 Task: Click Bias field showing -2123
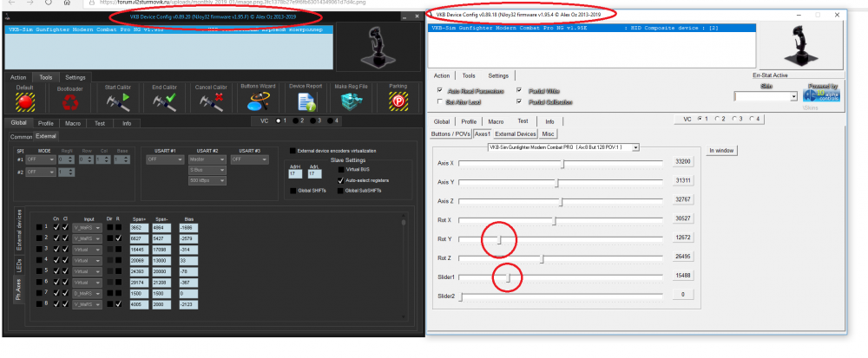pyautogui.click(x=188, y=304)
